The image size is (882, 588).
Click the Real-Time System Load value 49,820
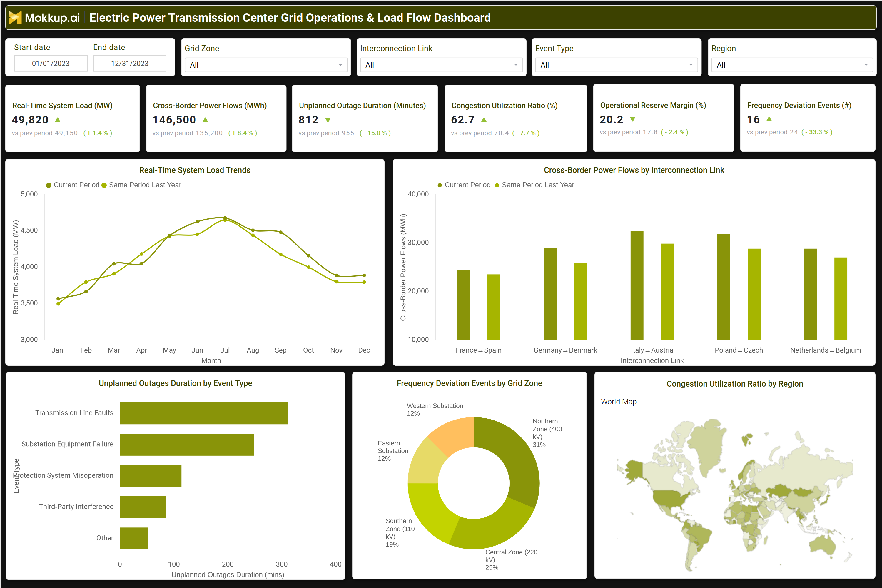[x=30, y=120]
